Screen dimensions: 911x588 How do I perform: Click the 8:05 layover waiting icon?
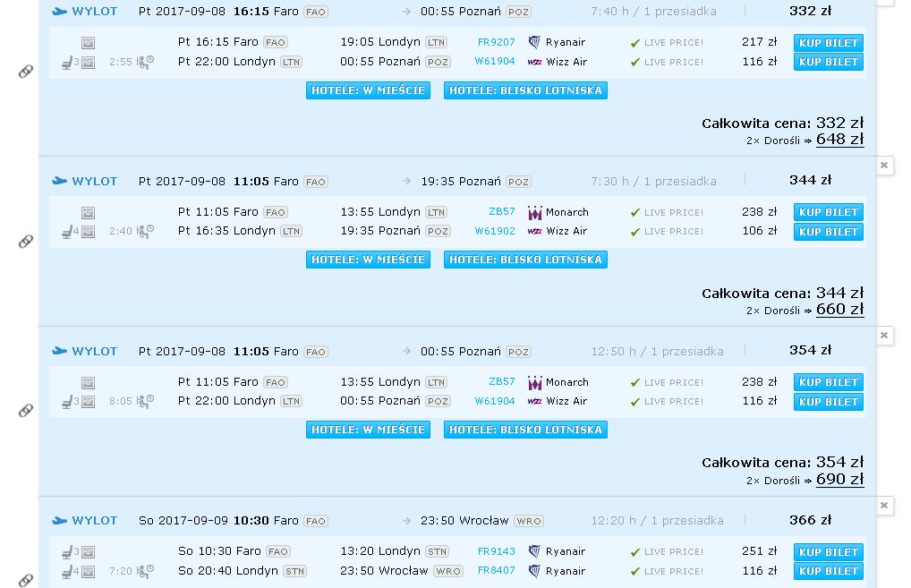[x=145, y=402]
